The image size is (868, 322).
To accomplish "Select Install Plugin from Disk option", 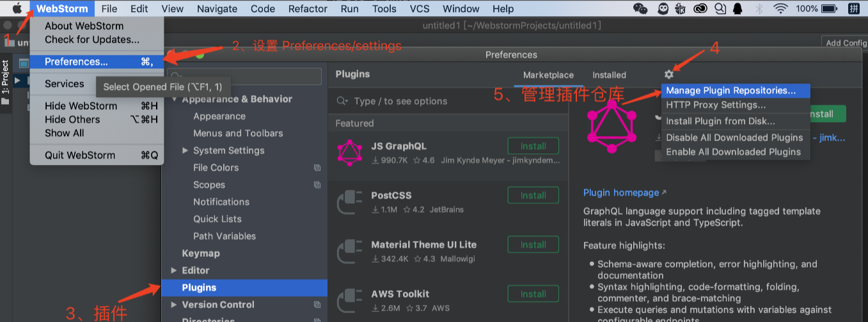I will tap(736, 121).
